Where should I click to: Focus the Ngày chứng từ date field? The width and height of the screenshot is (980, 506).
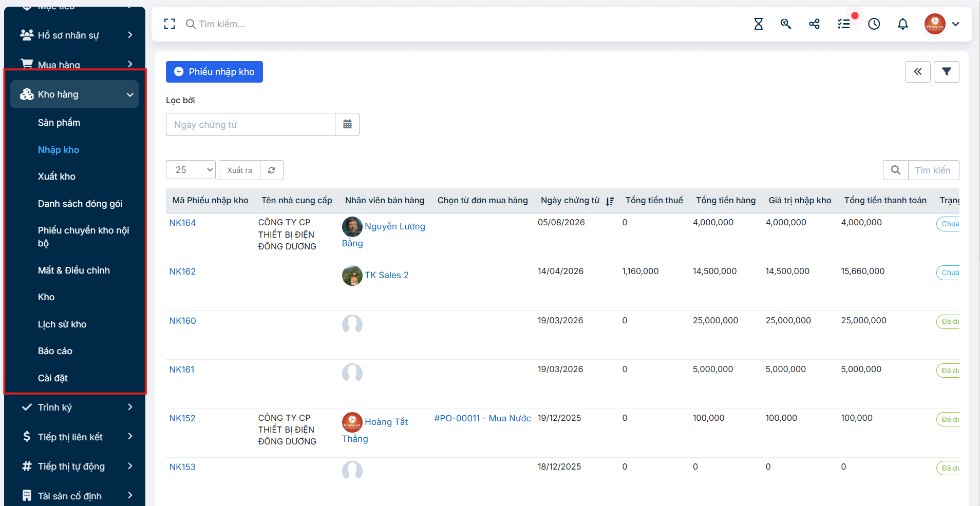tap(251, 124)
